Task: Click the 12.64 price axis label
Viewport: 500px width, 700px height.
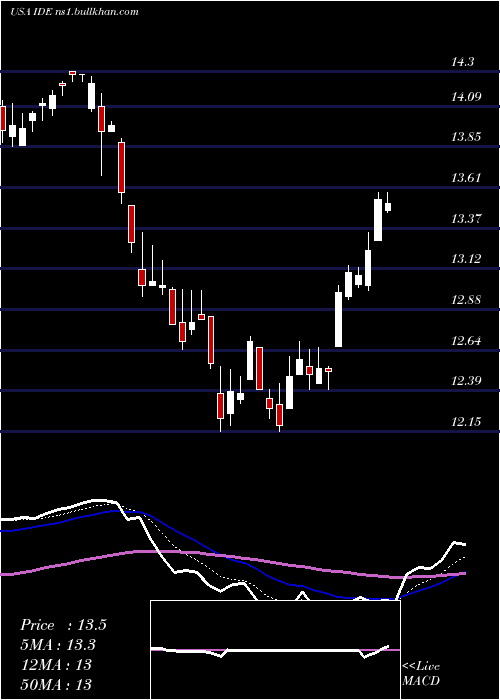Action: (x=466, y=341)
